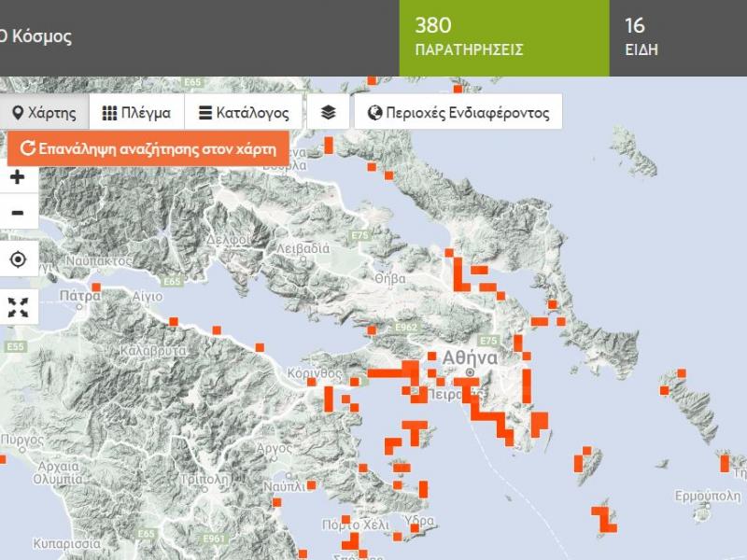Expand the map to fullscreen

[x=18, y=307]
